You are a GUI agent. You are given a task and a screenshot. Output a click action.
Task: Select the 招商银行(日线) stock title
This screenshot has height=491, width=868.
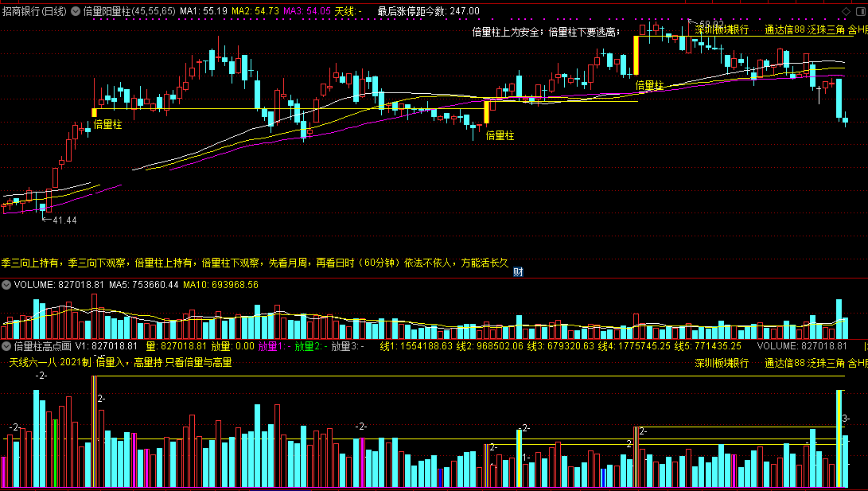[x=34, y=11]
